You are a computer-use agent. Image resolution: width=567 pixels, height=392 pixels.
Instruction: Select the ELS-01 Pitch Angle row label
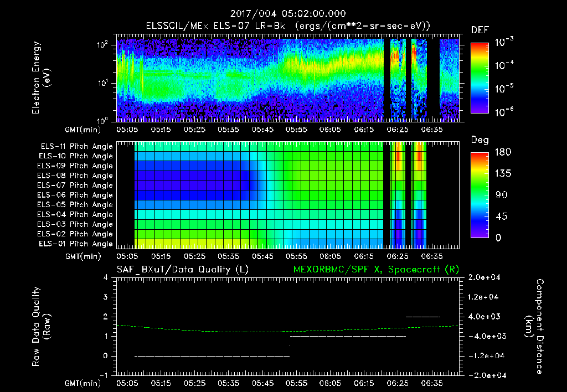[76, 244]
